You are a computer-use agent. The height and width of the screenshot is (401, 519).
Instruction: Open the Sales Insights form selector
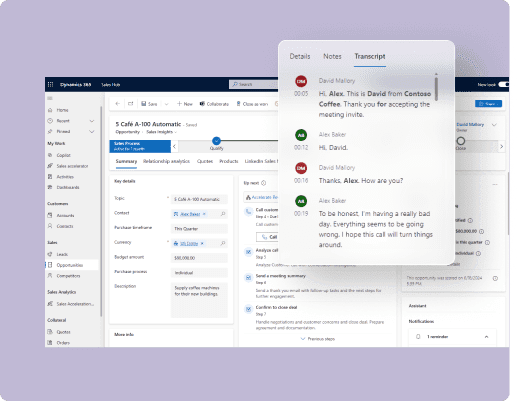click(162, 132)
